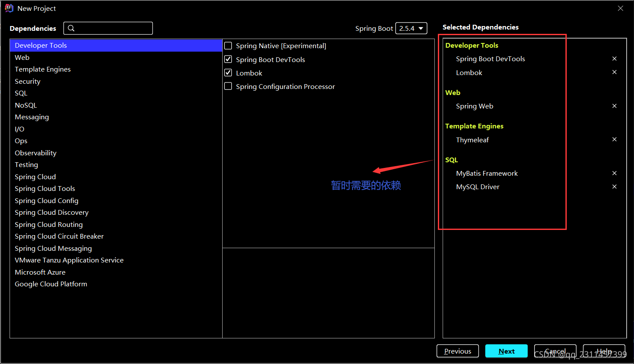Click Spring Web in selected dependencies
The height and width of the screenshot is (364, 634).
click(x=474, y=106)
